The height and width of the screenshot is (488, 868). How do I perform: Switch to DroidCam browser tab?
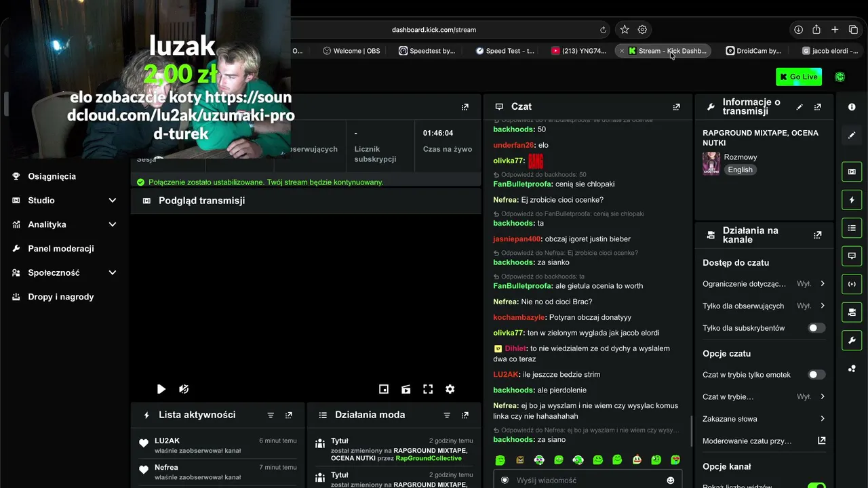[x=753, y=51]
